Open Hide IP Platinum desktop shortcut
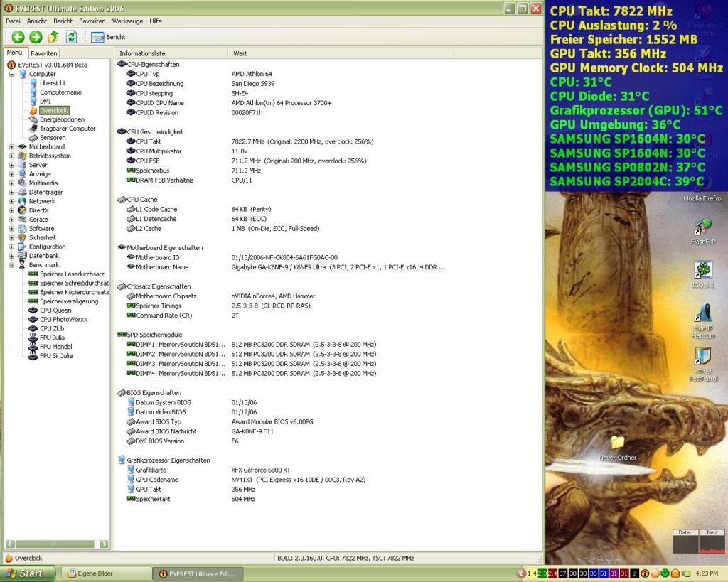The image size is (728, 582). coord(703,321)
